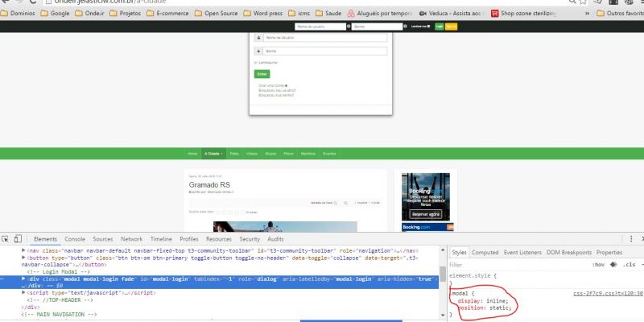The width and height of the screenshot is (644, 322).
Task: Open the icms bookmark folder
Action: point(299,13)
